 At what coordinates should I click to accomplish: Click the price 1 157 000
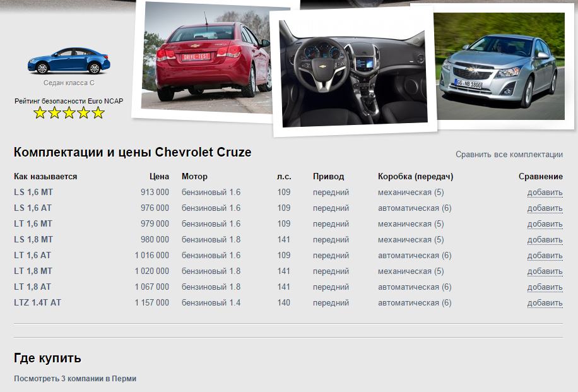(152, 303)
